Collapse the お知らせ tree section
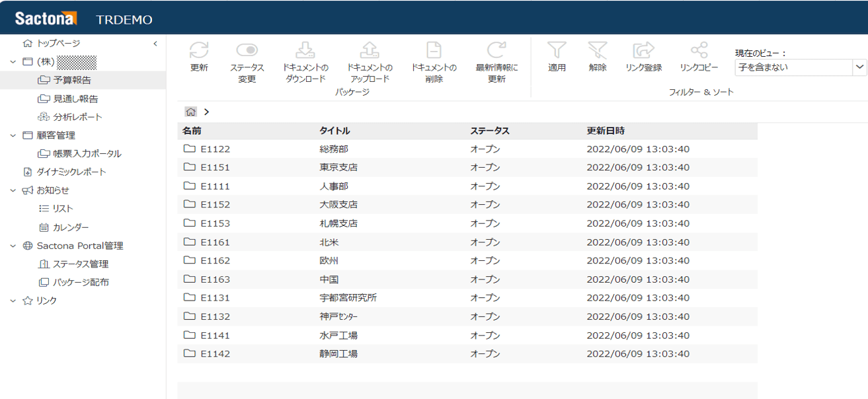The width and height of the screenshot is (868, 399). pos(13,190)
